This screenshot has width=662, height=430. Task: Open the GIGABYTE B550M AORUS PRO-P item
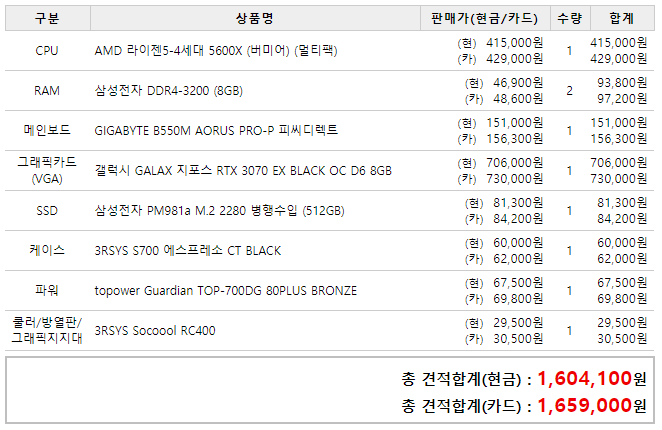tap(216, 130)
